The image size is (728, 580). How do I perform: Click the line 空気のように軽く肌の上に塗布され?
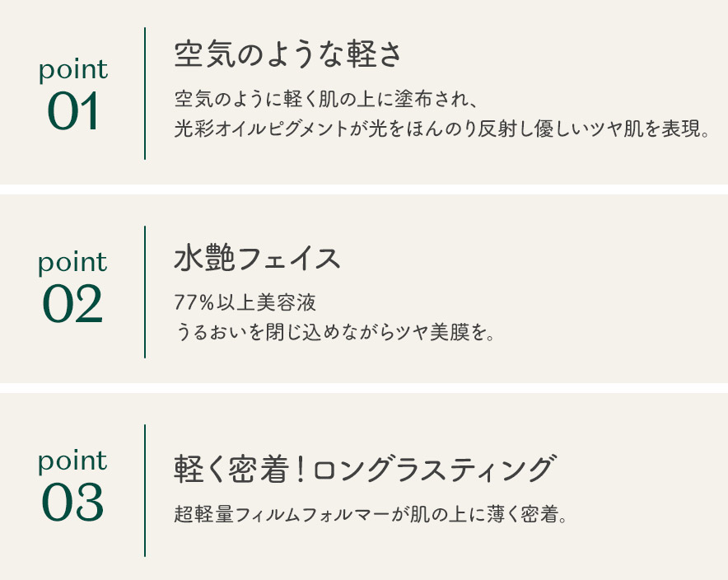coord(326,101)
